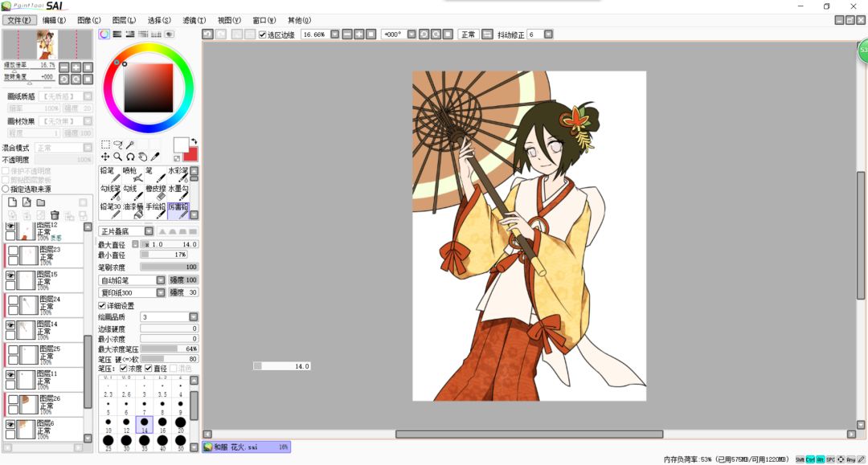The width and height of the screenshot is (868, 465).
Task: Open the zoom percentage 16.66% dropdown
Action: (x=335, y=35)
